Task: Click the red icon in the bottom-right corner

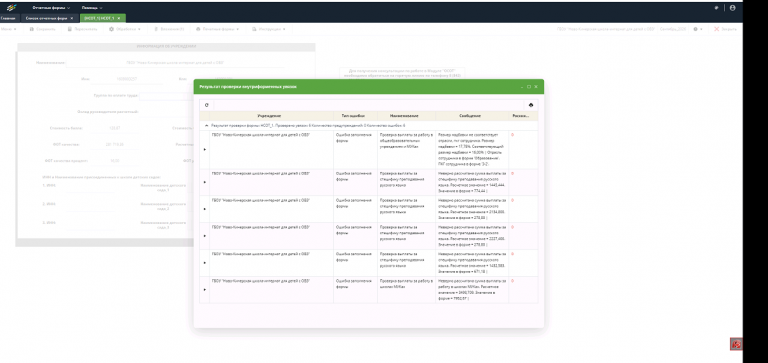Action: (x=736, y=344)
